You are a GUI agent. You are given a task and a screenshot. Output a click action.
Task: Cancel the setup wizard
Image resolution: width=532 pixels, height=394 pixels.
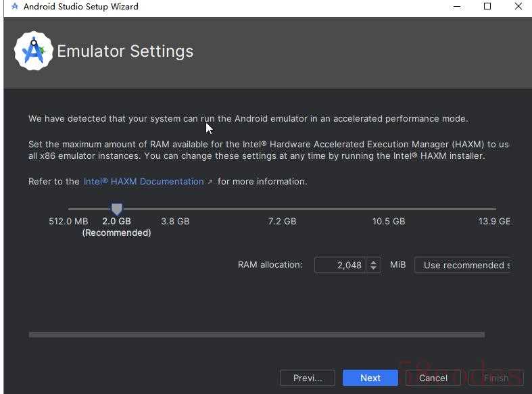[x=433, y=378]
